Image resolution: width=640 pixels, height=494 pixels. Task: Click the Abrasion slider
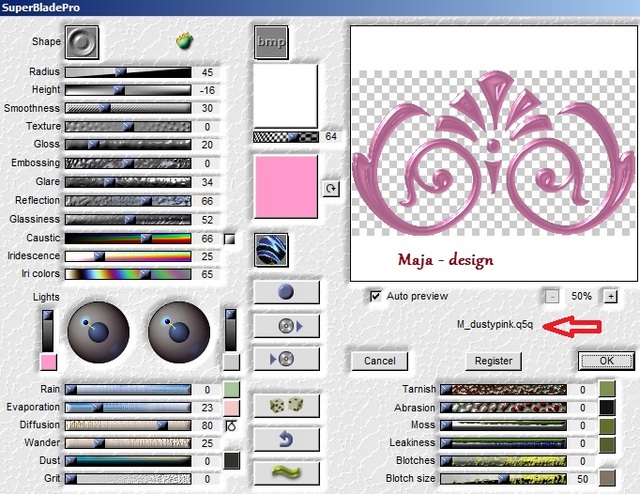coord(504,407)
